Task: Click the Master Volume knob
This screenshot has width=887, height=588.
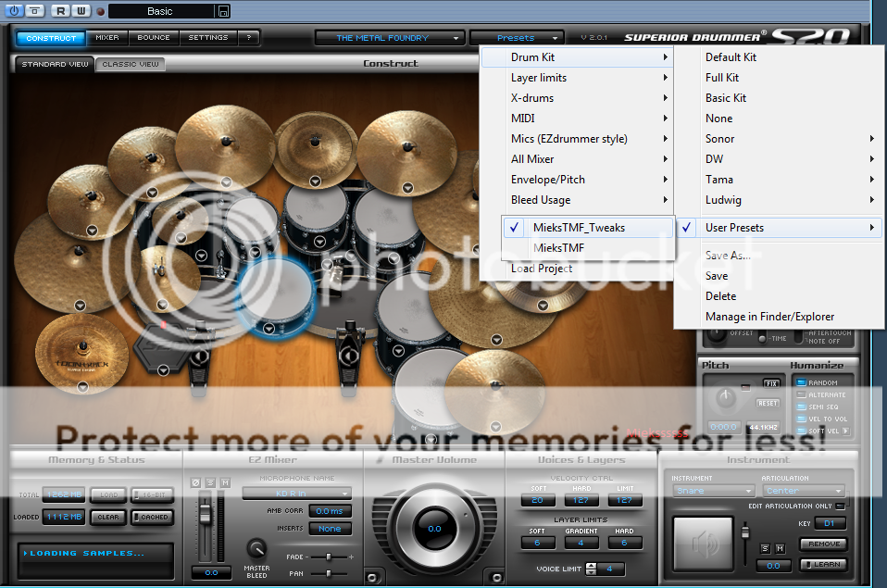Action: click(434, 529)
